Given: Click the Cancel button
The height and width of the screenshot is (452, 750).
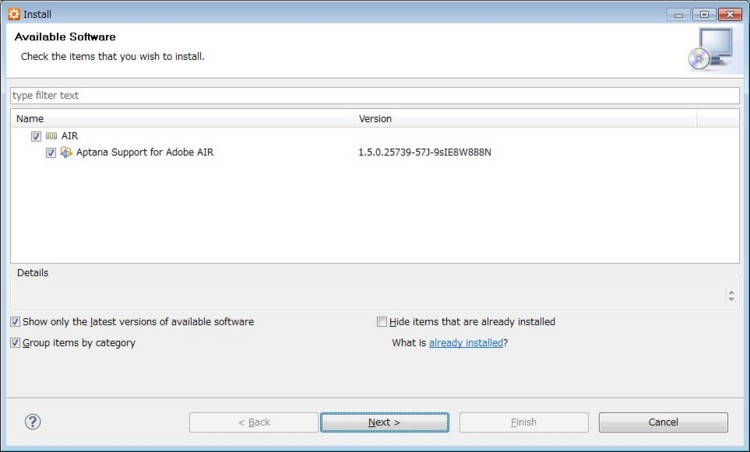Looking at the screenshot, I should point(663,422).
